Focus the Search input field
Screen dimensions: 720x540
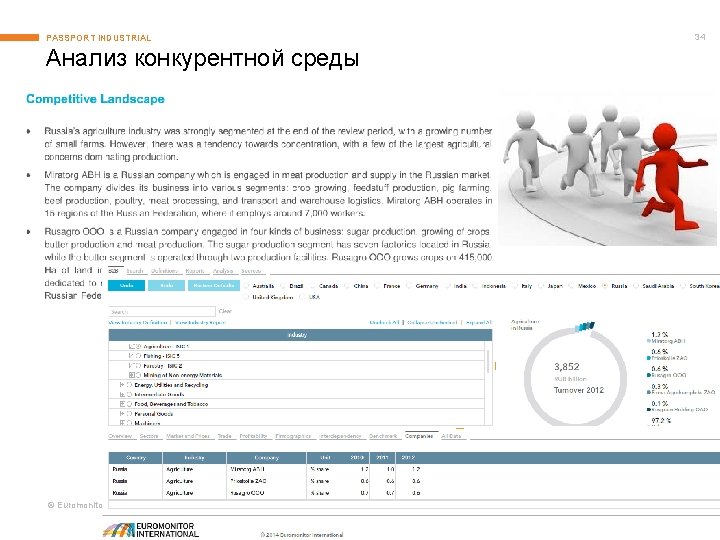pyautogui.click(x=162, y=311)
